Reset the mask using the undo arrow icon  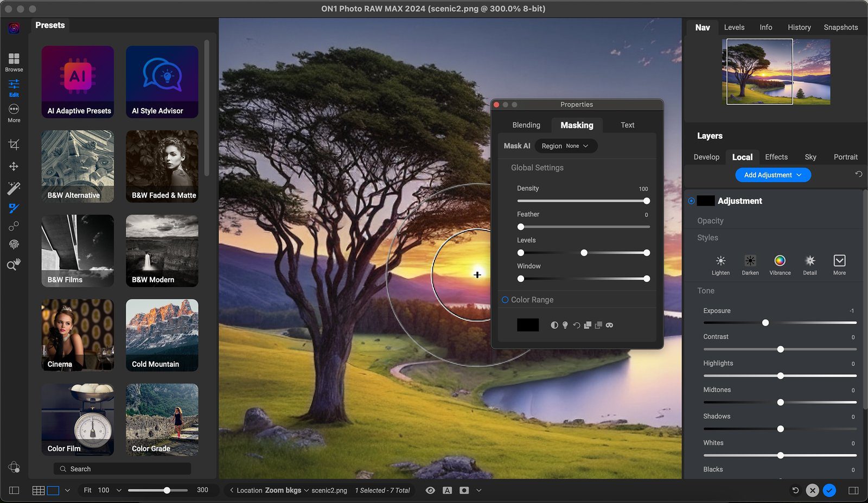point(576,326)
